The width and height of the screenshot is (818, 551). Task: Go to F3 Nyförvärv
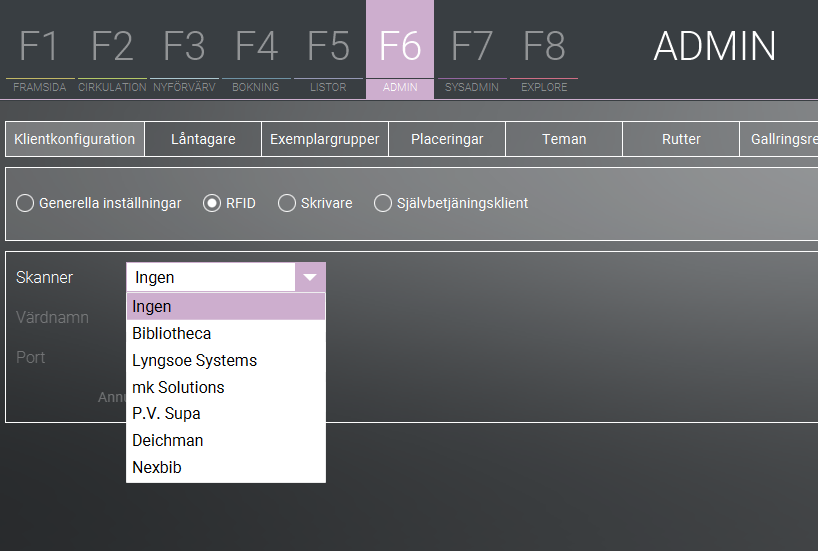click(184, 50)
